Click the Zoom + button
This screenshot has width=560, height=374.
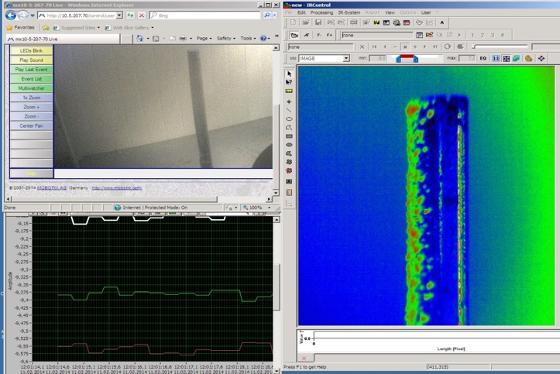(31, 107)
